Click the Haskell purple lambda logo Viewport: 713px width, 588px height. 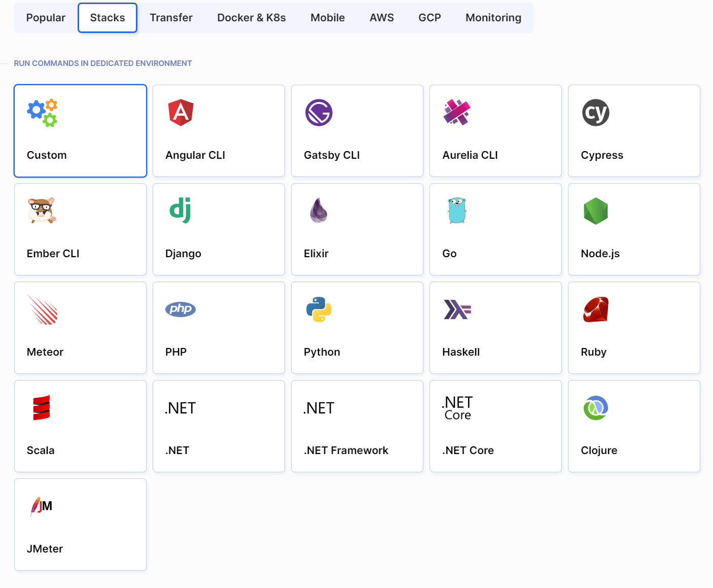457,309
